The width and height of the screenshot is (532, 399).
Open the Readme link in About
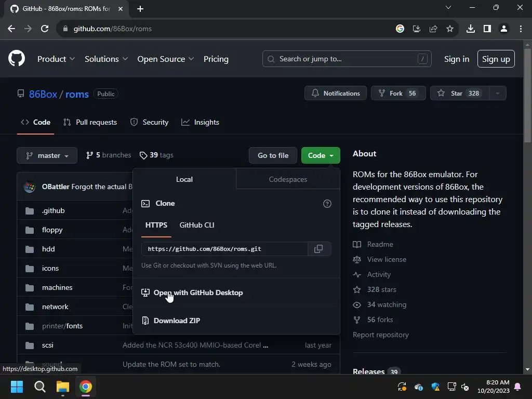(x=380, y=244)
